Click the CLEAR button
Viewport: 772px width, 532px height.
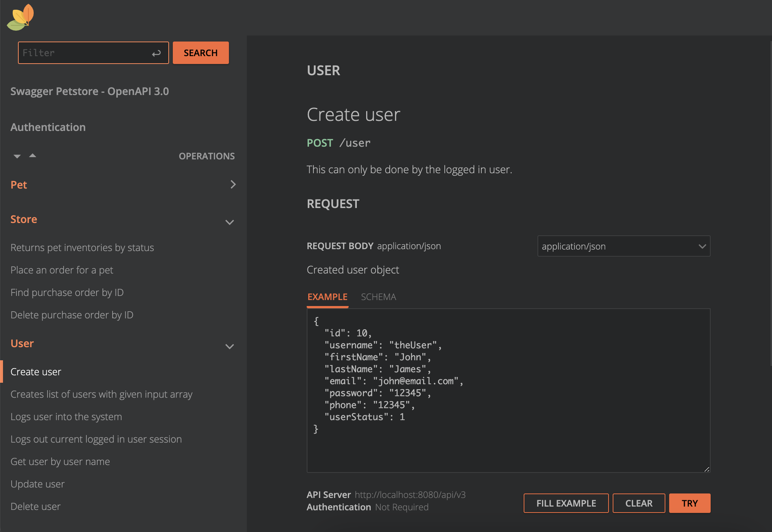click(638, 503)
